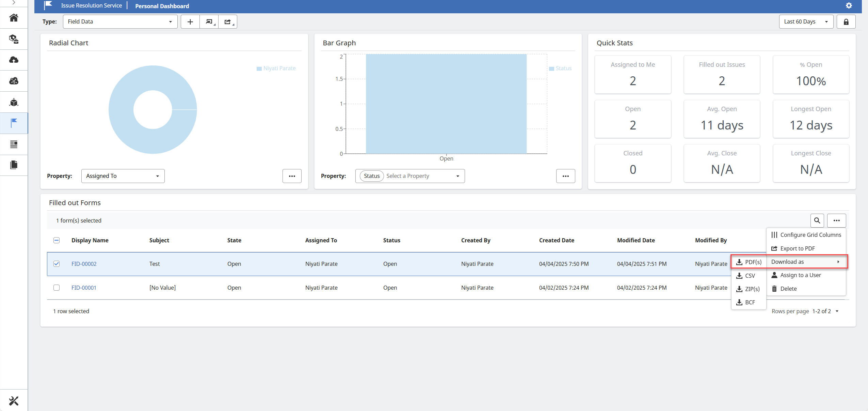
Task: Open the cube search sidebar icon
Action: point(14,39)
